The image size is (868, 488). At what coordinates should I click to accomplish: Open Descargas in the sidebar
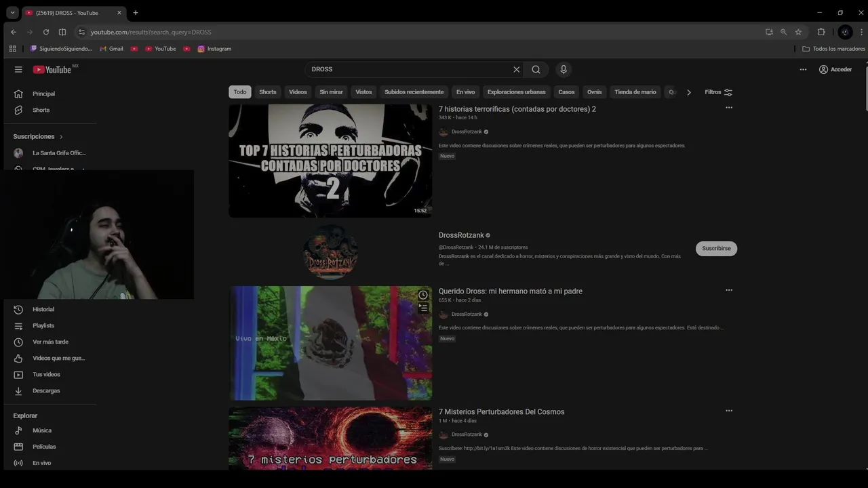(46, 390)
